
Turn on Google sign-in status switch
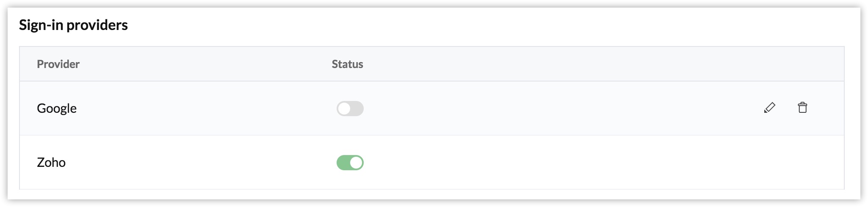[x=350, y=109]
